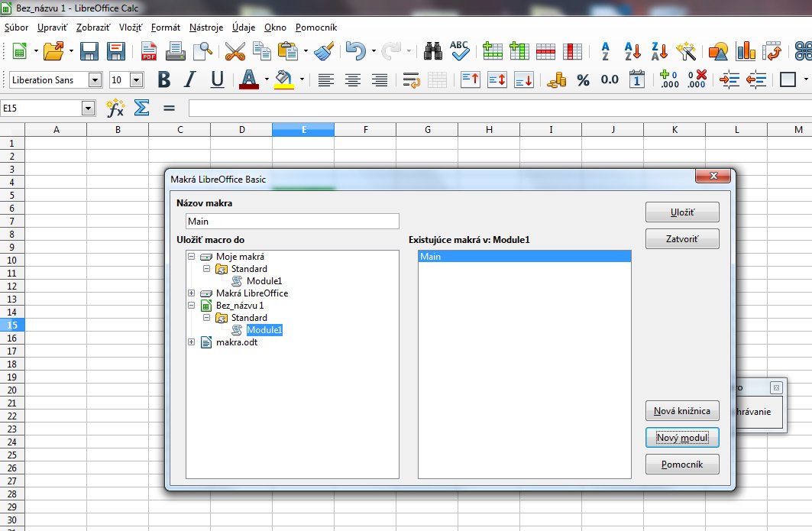Image resolution: width=812 pixels, height=531 pixels.
Task: Click the Zatvoriť button
Action: click(x=682, y=239)
